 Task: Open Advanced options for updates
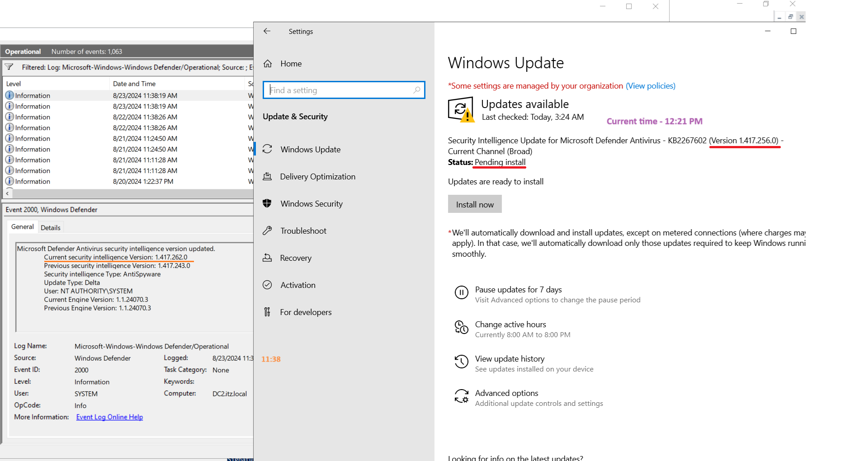tap(506, 393)
